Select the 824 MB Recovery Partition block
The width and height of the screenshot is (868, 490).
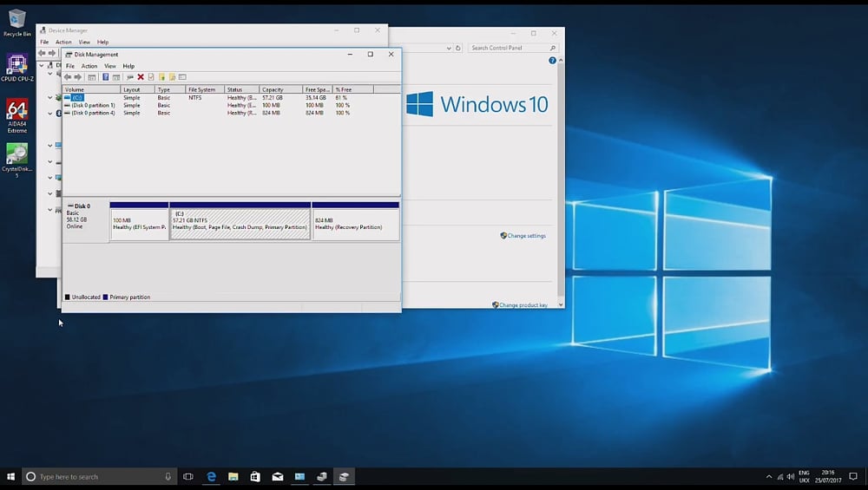pos(355,224)
